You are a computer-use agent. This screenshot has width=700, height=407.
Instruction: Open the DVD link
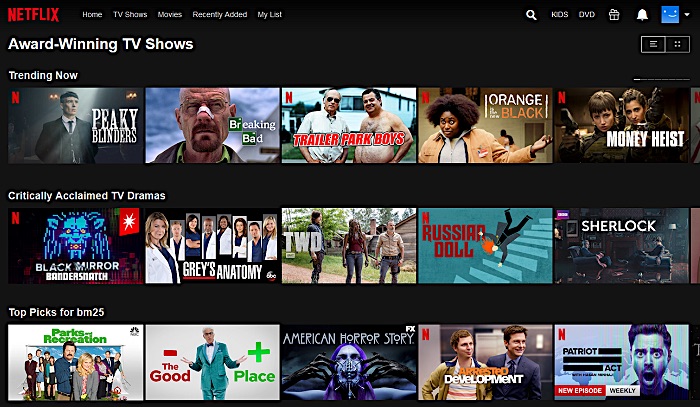(587, 14)
